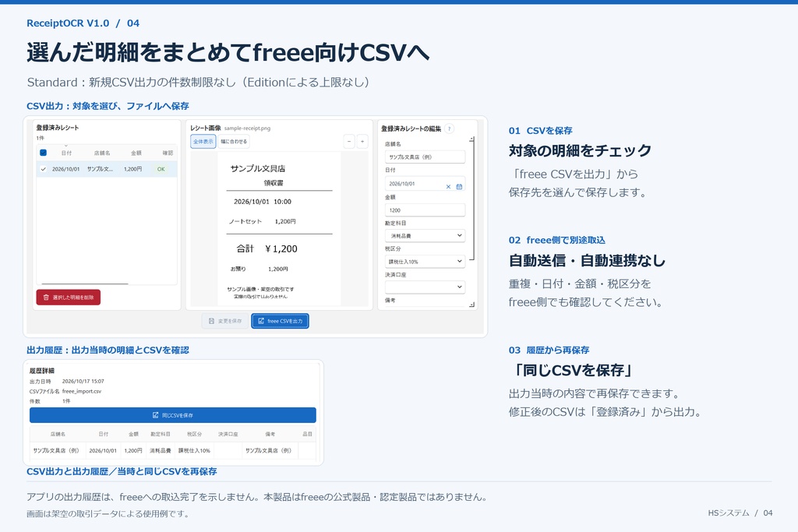This screenshot has height=532, width=798.
Task: Click the OK status in receipt row
Action: (x=161, y=169)
